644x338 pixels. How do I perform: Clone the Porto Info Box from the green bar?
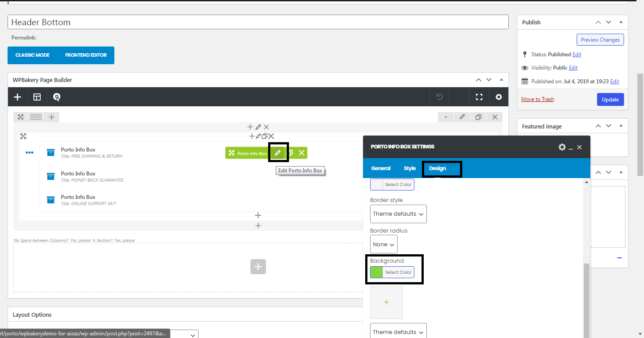click(x=290, y=153)
